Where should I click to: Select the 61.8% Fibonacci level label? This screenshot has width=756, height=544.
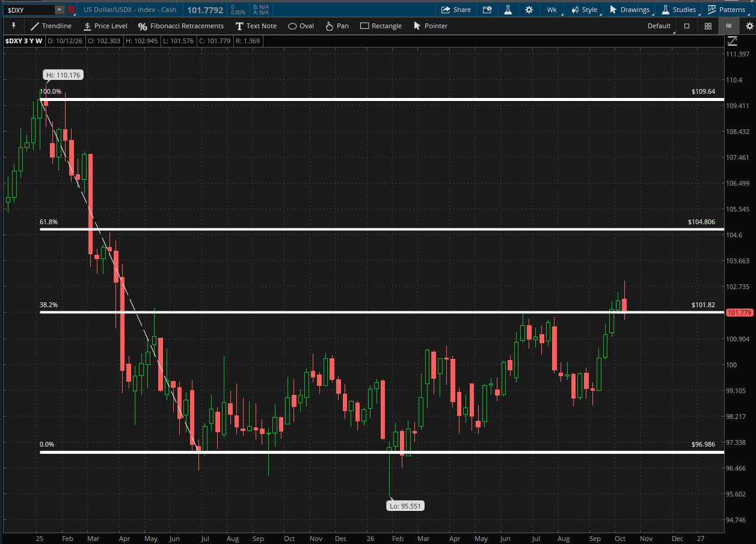[49, 222]
